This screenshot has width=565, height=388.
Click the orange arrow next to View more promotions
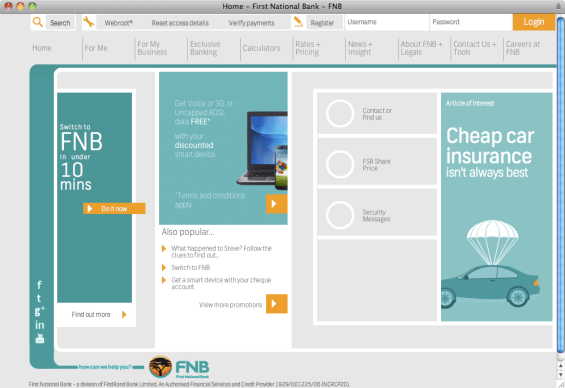[x=276, y=304]
